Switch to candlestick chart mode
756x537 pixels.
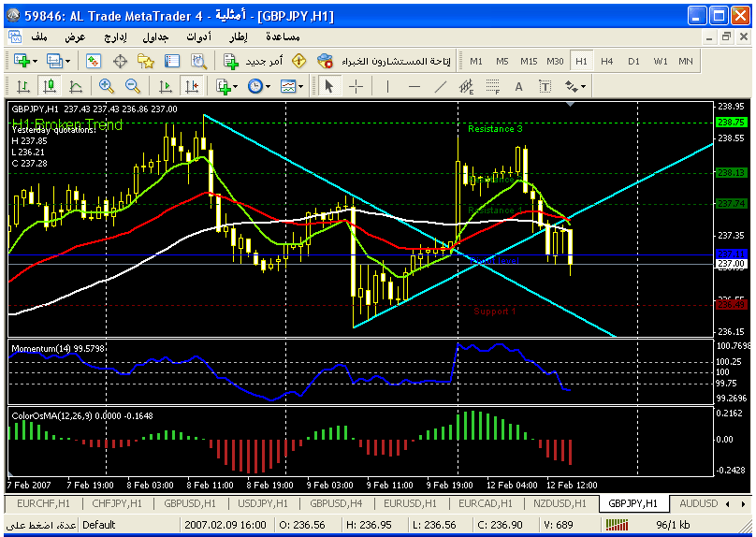[50, 86]
